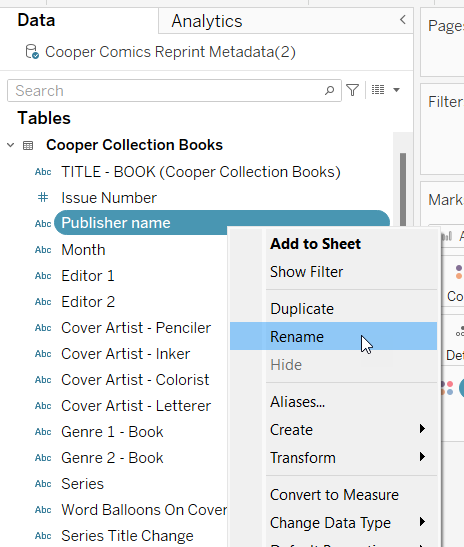Viewport: 464px width, 547px height.
Task: Click the Cooper Collection Books table icon
Action: [x=28, y=145]
